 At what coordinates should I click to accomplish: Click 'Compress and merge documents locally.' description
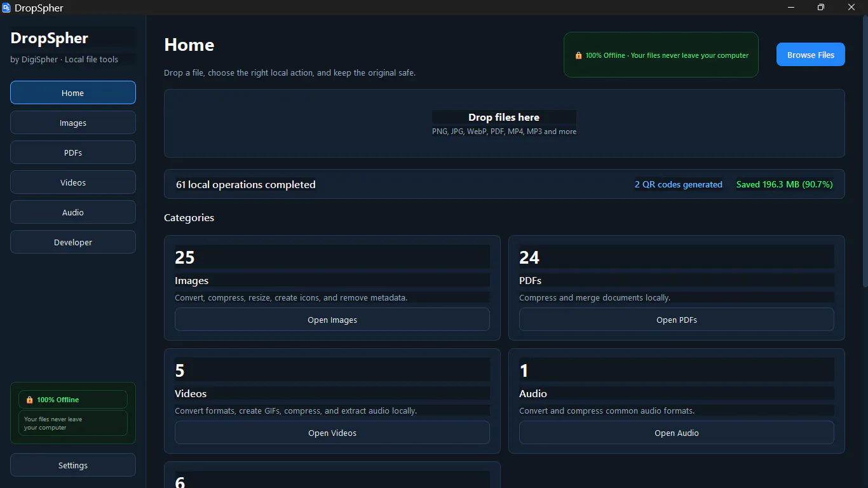coord(595,297)
